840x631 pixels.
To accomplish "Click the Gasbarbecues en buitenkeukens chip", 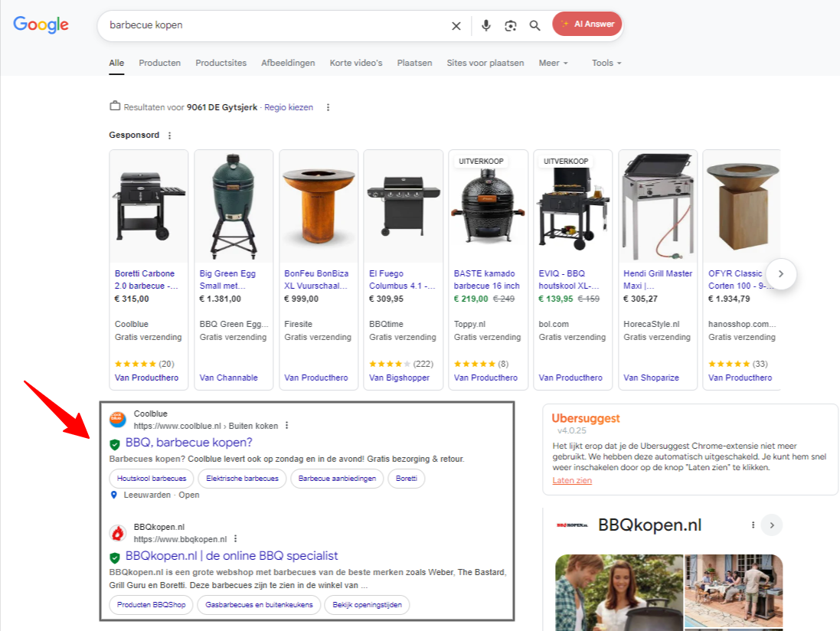I will [259, 605].
